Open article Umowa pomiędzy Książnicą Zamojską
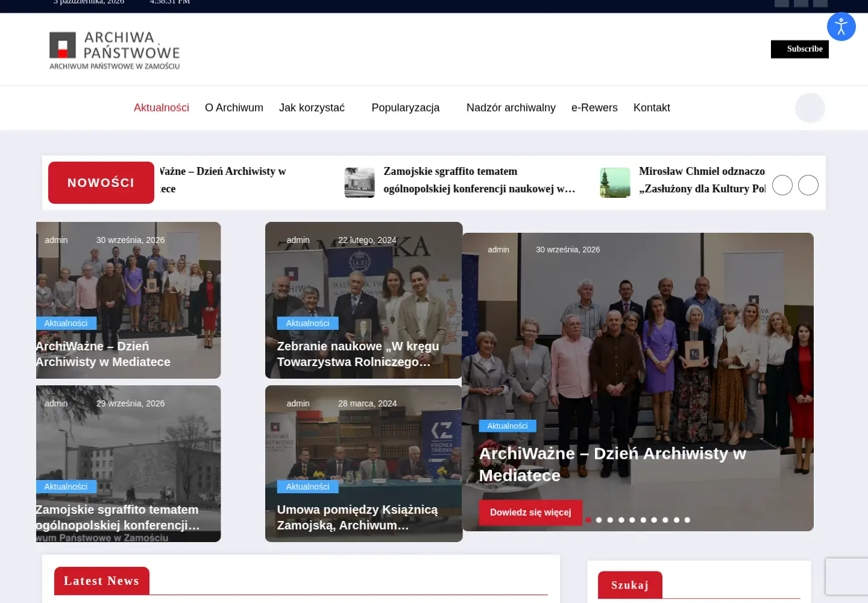868x603 pixels. click(x=357, y=517)
